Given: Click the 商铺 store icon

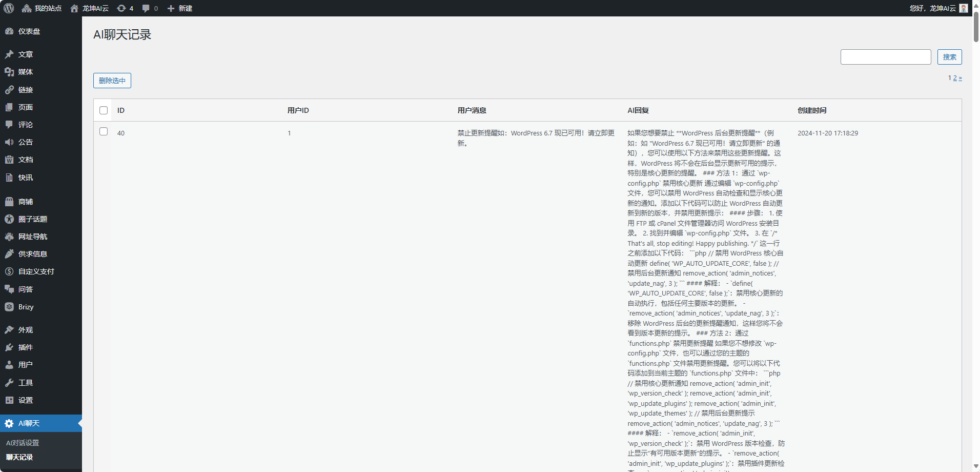Looking at the screenshot, I should [x=9, y=202].
